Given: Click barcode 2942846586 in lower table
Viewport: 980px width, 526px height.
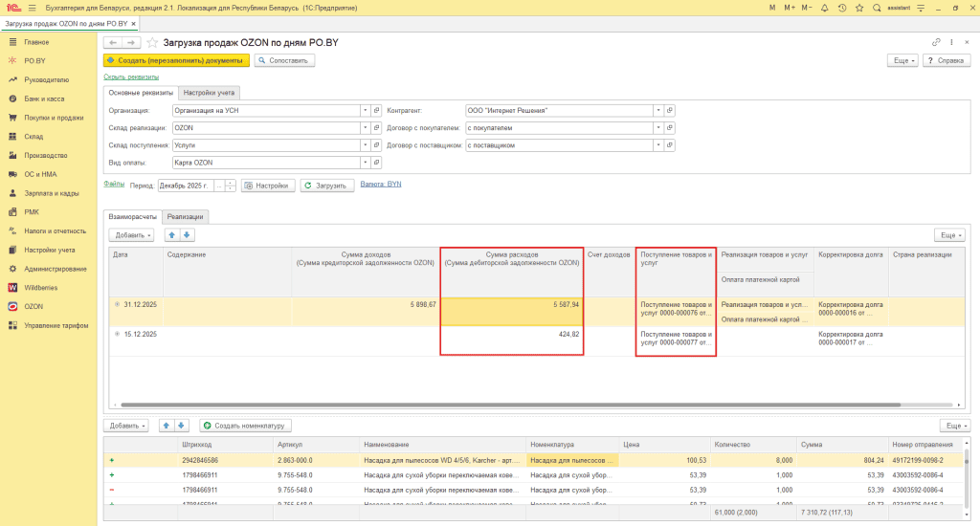Looking at the screenshot, I should click(x=200, y=460).
